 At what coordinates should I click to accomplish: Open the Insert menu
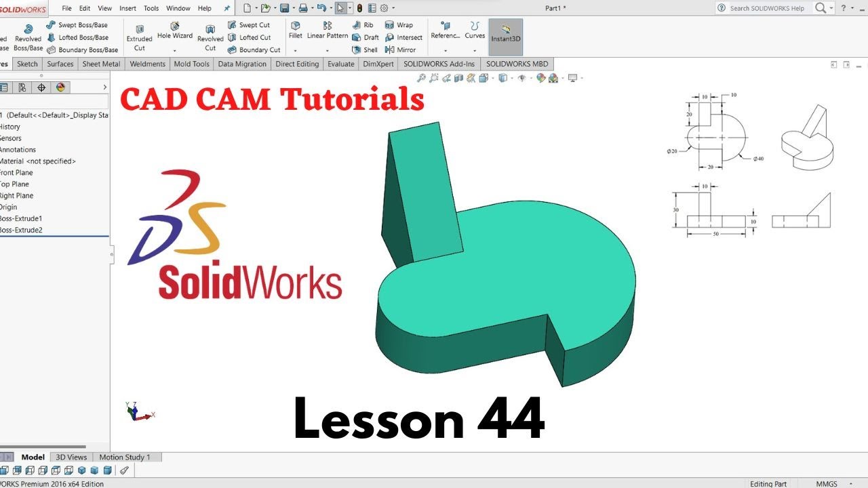tap(127, 8)
